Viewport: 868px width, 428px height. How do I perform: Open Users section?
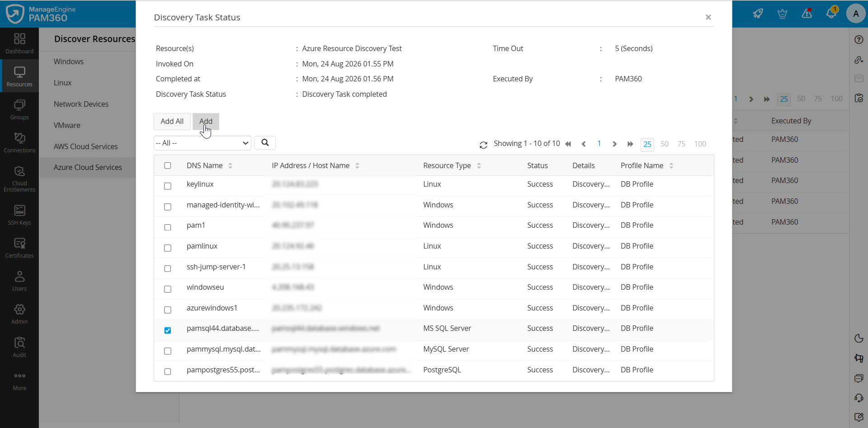19,281
